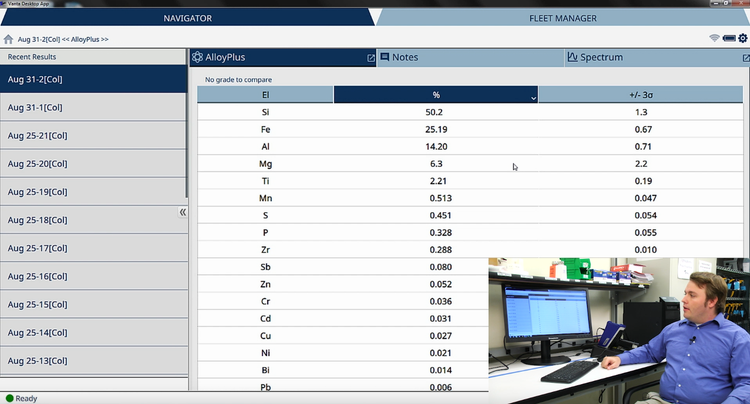The image size is (750, 404).
Task: Collapse the Recent Results sidebar
Action: click(x=183, y=212)
